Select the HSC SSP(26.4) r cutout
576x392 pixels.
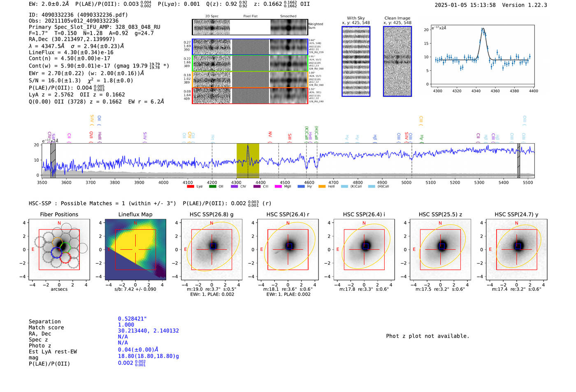click(x=288, y=250)
